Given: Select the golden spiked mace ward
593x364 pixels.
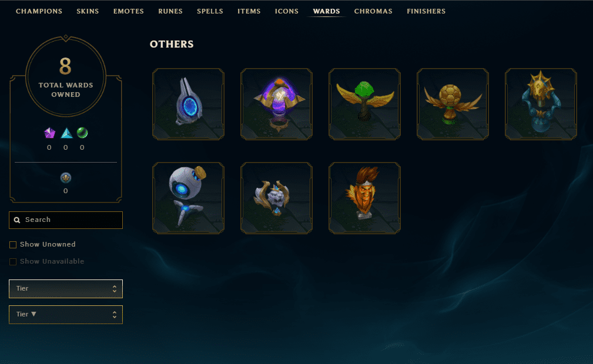Looking at the screenshot, I should (541, 104).
